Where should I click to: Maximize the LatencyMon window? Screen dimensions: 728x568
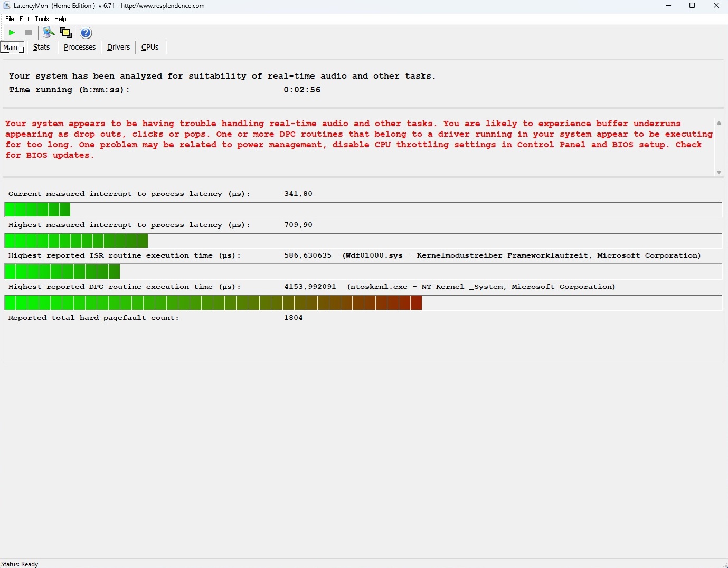point(692,6)
